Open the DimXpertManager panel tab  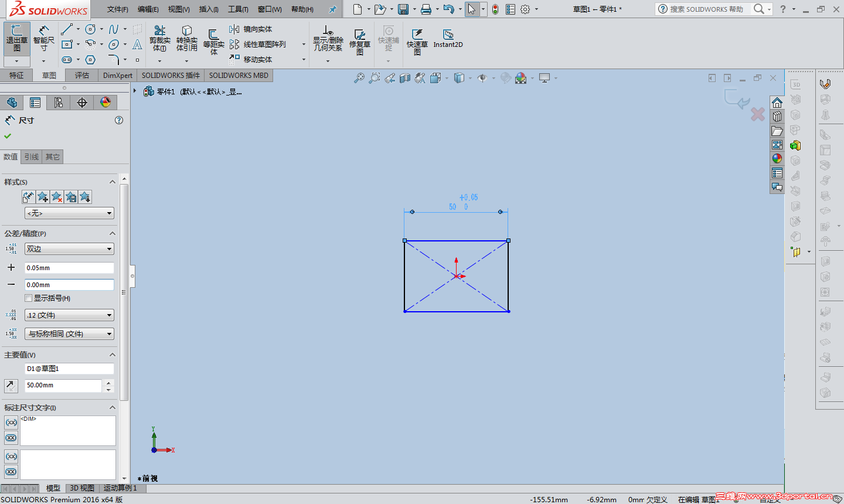pyautogui.click(x=82, y=103)
